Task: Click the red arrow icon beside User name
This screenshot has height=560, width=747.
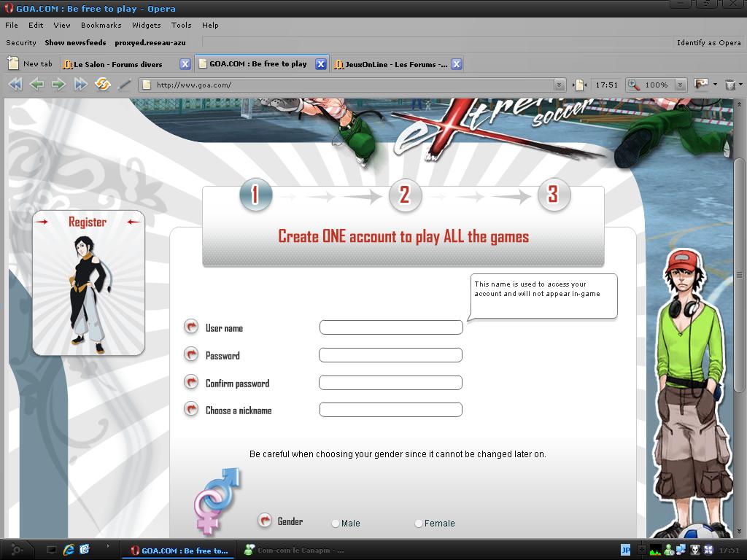Action: (191, 327)
